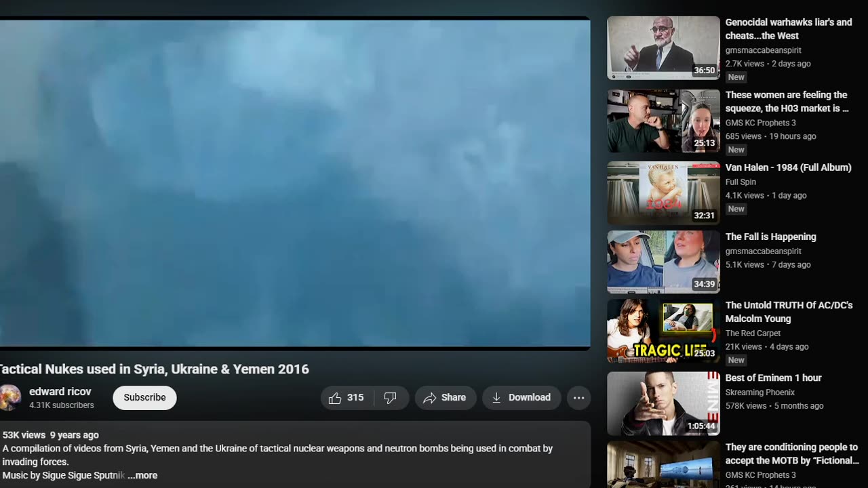Open 'These women are feeling the squeeze' title
The height and width of the screenshot is (488, 868).
(787, 102)
